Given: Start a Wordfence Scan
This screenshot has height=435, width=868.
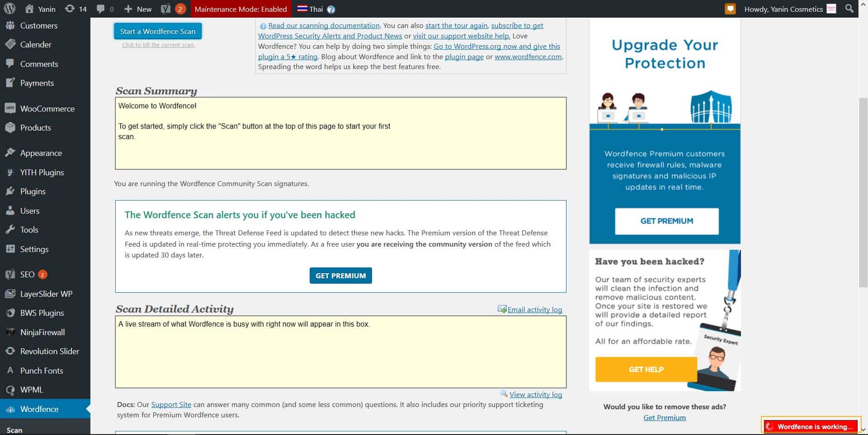Looking at the screenshot, I should coord(158,31).
